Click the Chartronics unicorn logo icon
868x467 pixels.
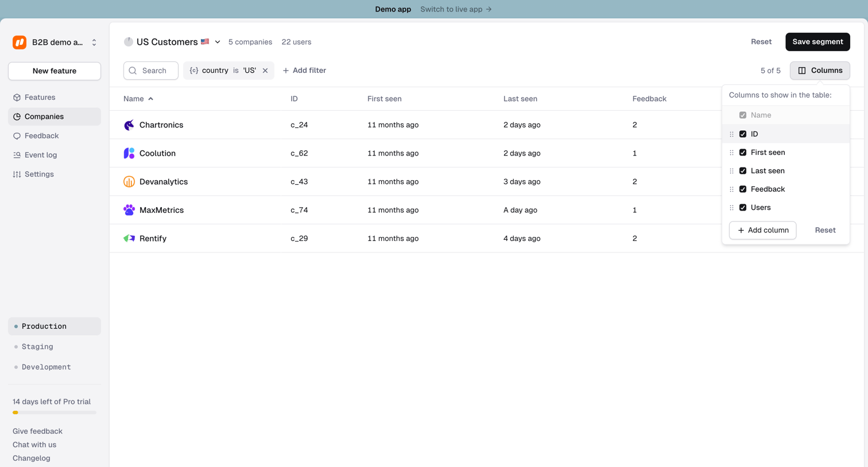pos(129,125)
